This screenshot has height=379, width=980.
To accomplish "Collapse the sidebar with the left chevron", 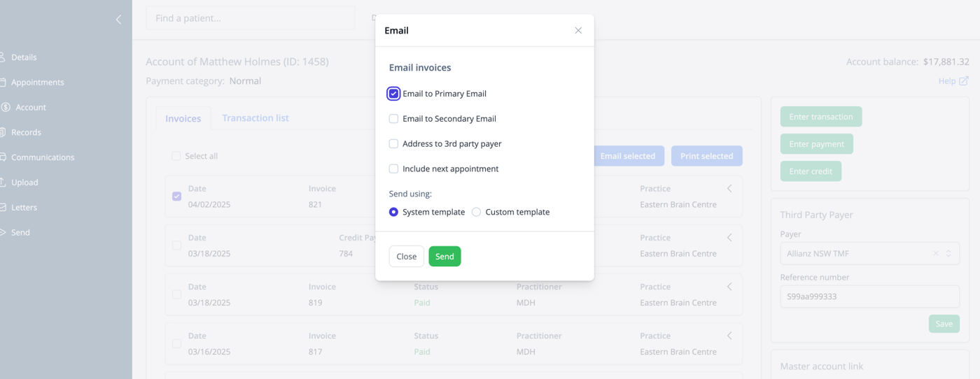I will point(118,20).
